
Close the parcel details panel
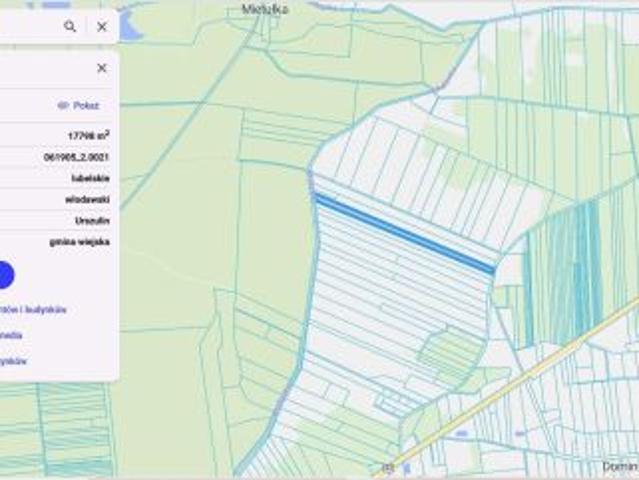click(x=102, y=68)
